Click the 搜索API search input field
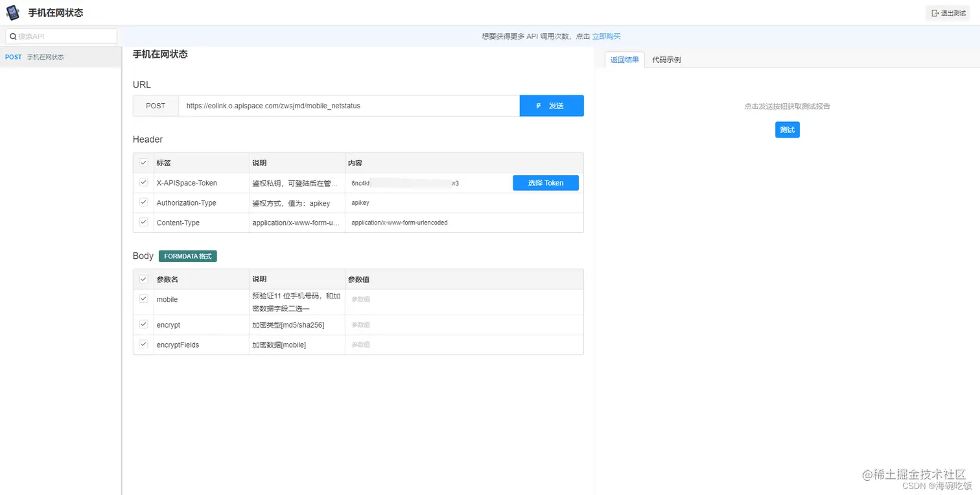The image size is (980, 495). (x=62, y=36)
